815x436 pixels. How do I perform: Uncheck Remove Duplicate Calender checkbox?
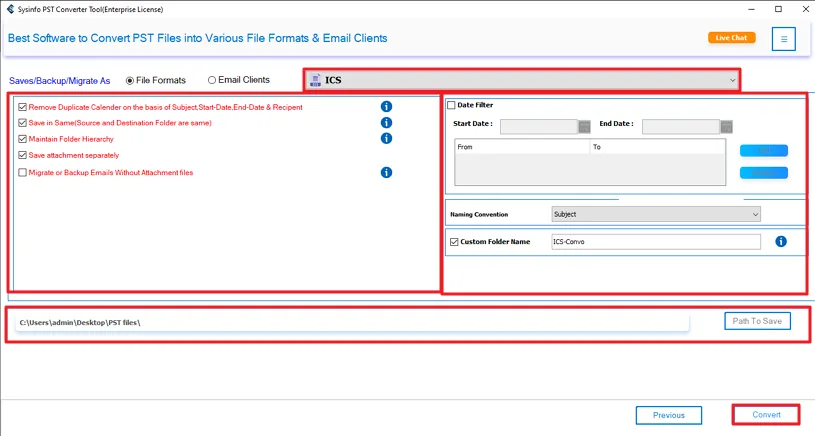pyautogui.click(x=22, y=107)
